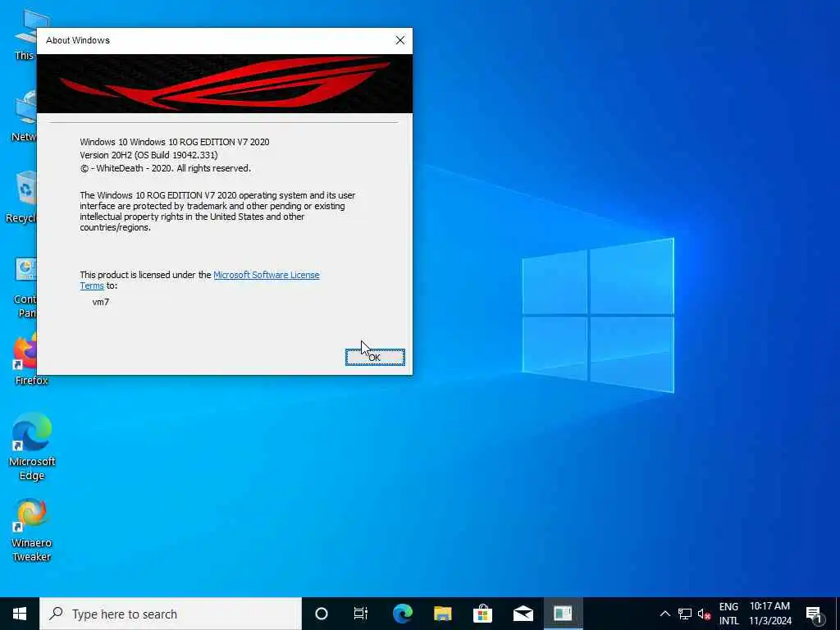Click the Version 20H2 build text line
Viewport: 840px width, 630px height.
pos(149,155)
